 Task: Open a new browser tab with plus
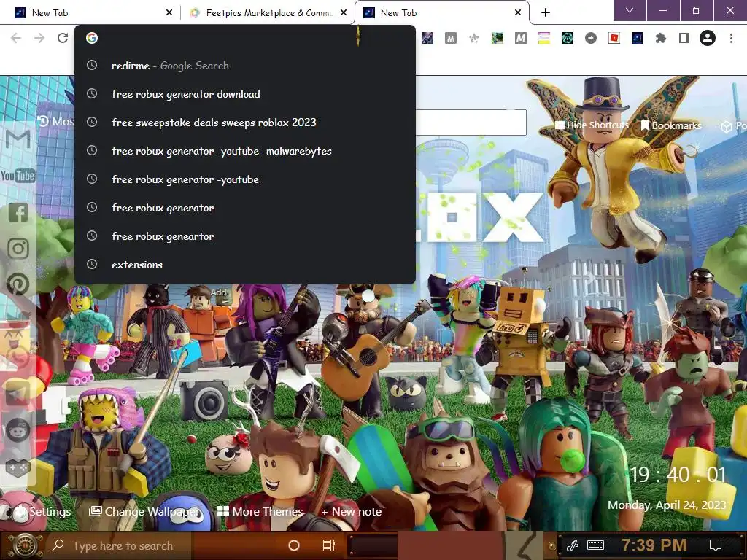click(546, 13)
